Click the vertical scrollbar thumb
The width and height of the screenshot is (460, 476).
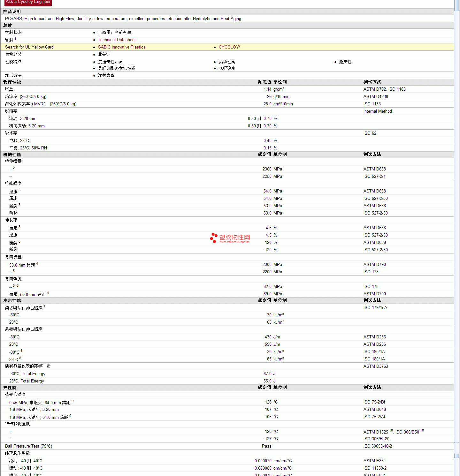[x=457, y=5]
